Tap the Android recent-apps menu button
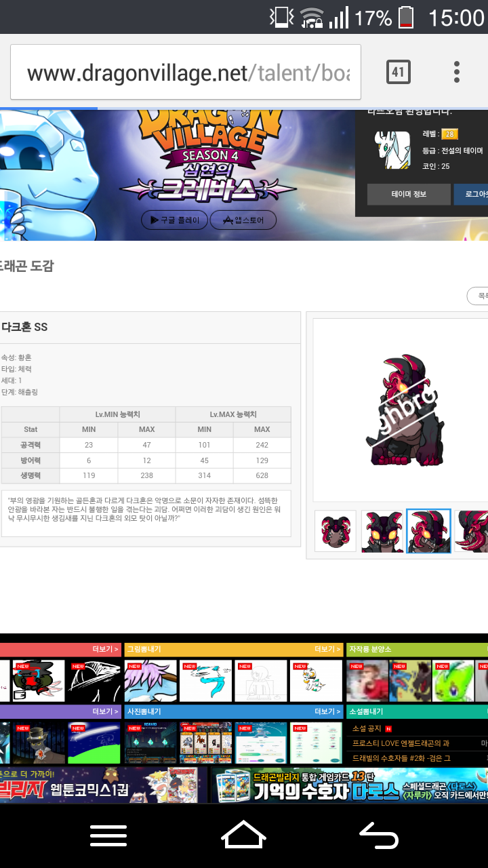Screen dimensions: 488x868 [x=108, y=835]
